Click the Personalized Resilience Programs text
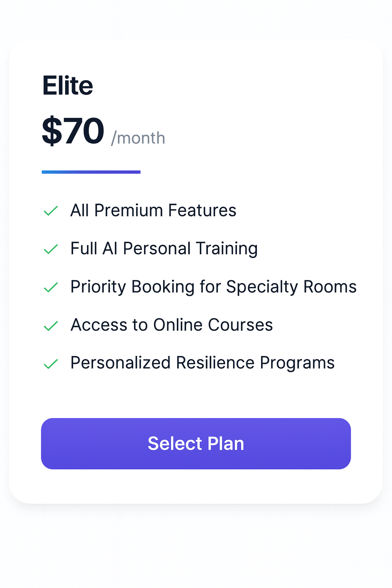392x588 pixels. pyautogui.click(x=203, y=363)
